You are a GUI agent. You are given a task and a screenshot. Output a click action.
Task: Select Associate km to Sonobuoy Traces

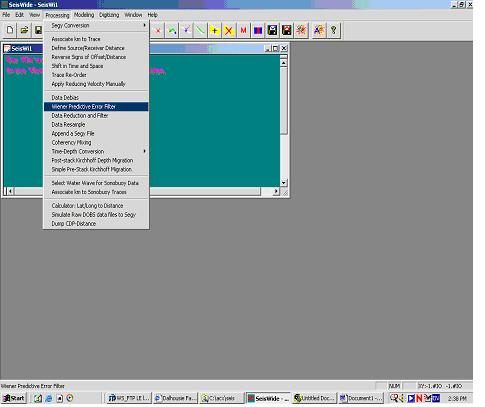tap(96, 192)
